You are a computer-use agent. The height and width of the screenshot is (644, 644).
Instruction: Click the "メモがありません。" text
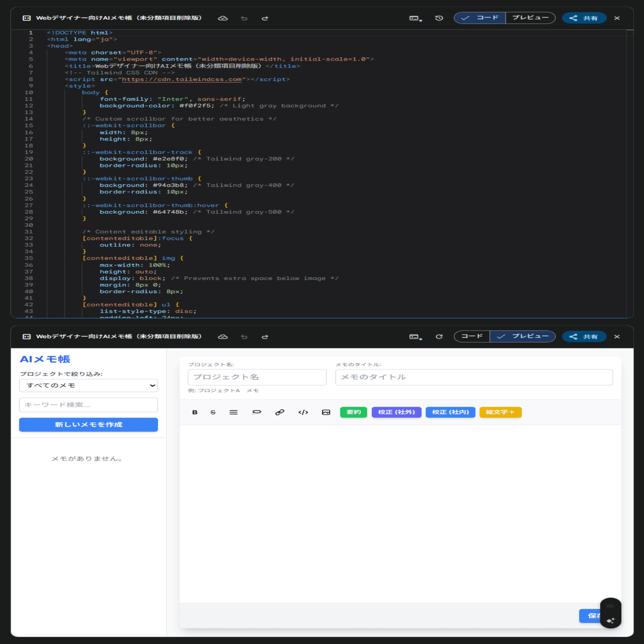[x=87, y=459]
